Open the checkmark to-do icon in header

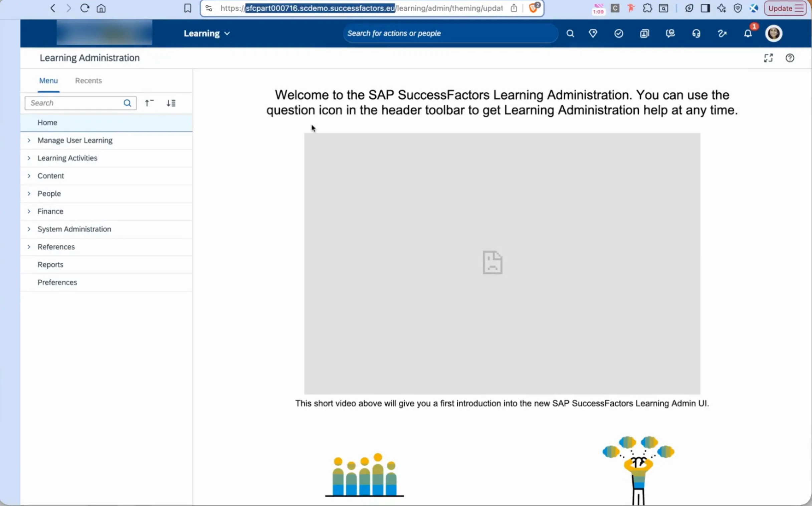(619, 33)
